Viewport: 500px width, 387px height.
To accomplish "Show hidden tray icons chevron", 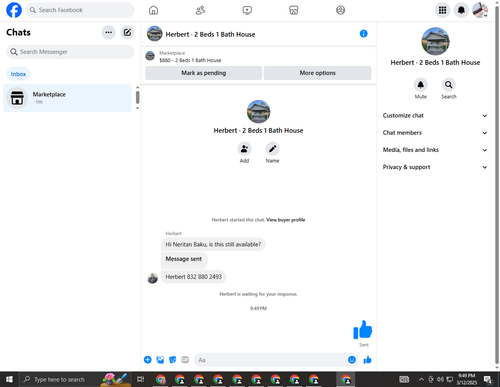I will pyautogui.click(x=421, y=379).
